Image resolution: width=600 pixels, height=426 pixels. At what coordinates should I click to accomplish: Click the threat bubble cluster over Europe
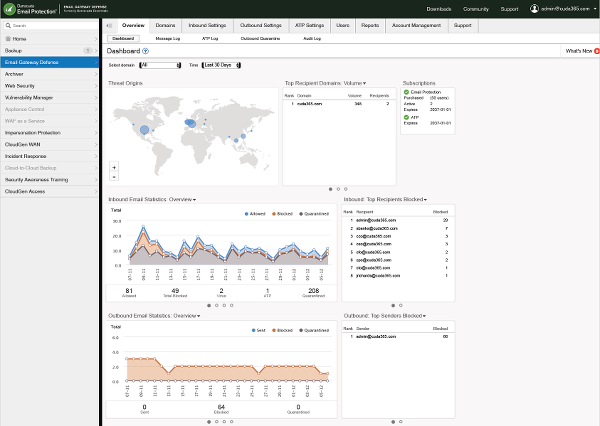pos(190,123)
